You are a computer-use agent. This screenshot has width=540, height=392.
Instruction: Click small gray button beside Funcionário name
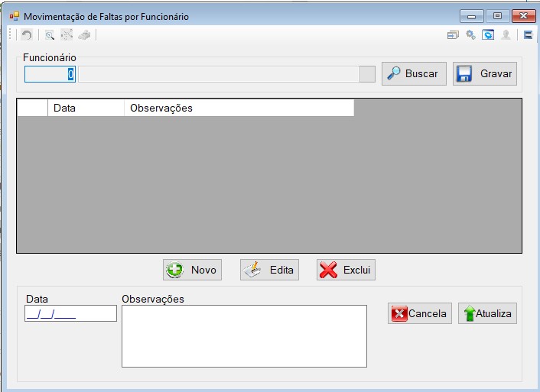point(367,74)
